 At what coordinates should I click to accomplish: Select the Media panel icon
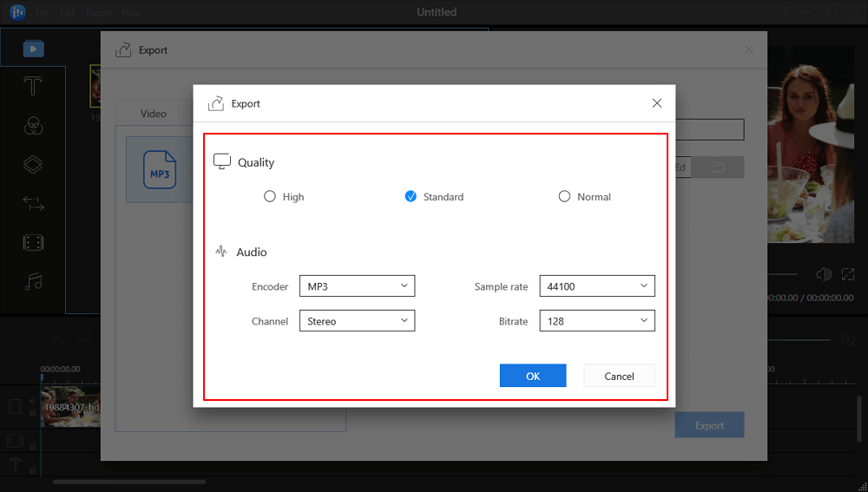coord(33,49)
